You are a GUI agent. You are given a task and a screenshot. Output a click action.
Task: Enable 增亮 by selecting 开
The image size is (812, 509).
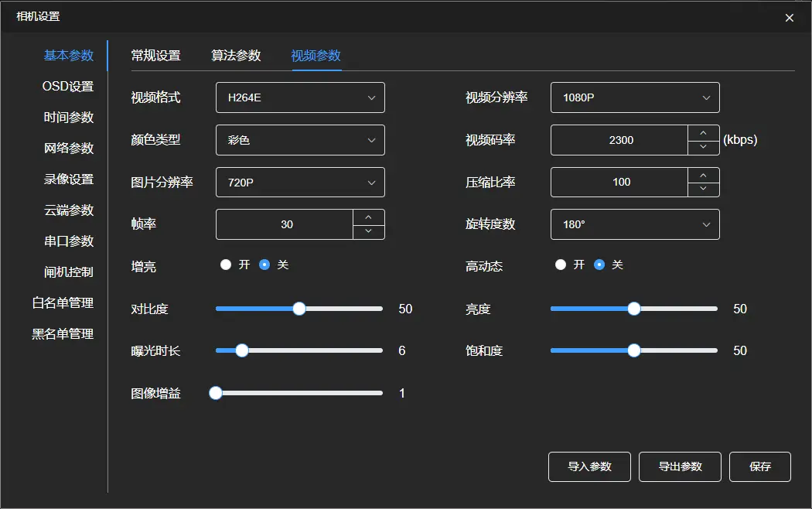[x=226, y=265]
